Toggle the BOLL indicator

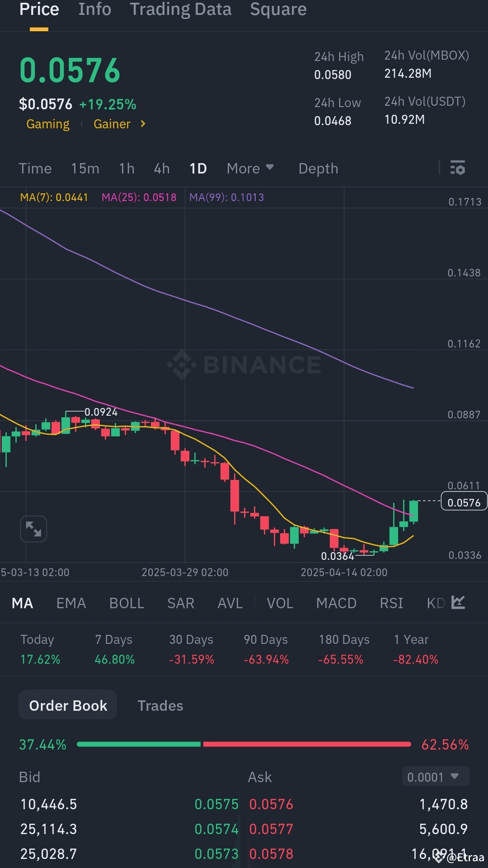(127, 603)
